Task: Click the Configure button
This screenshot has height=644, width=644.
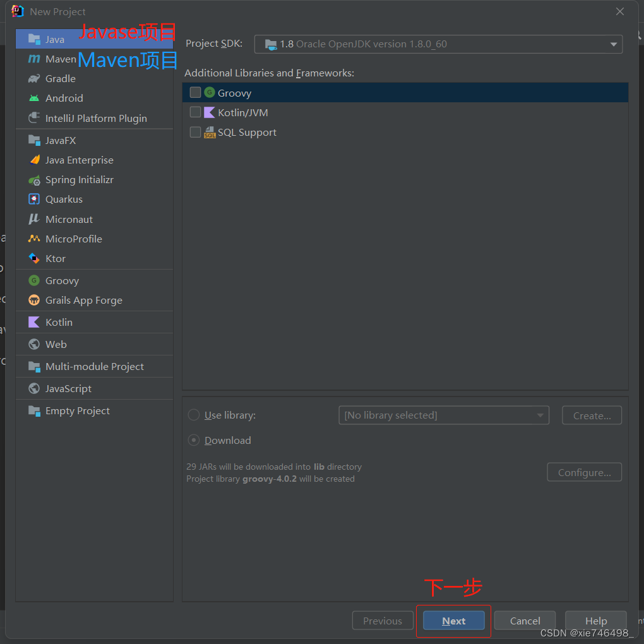Action: pos(584,472)
